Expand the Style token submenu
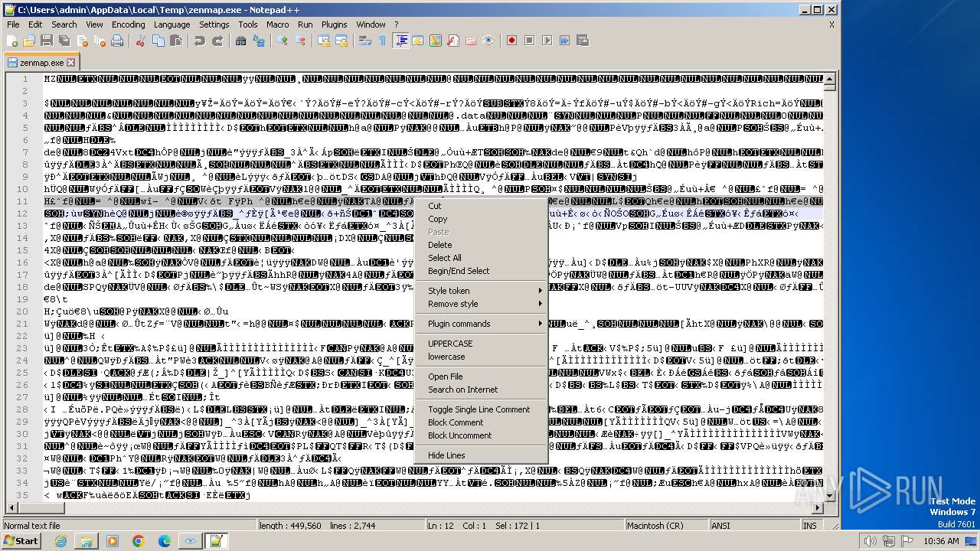980x551 pixels. tap(482, 291)
